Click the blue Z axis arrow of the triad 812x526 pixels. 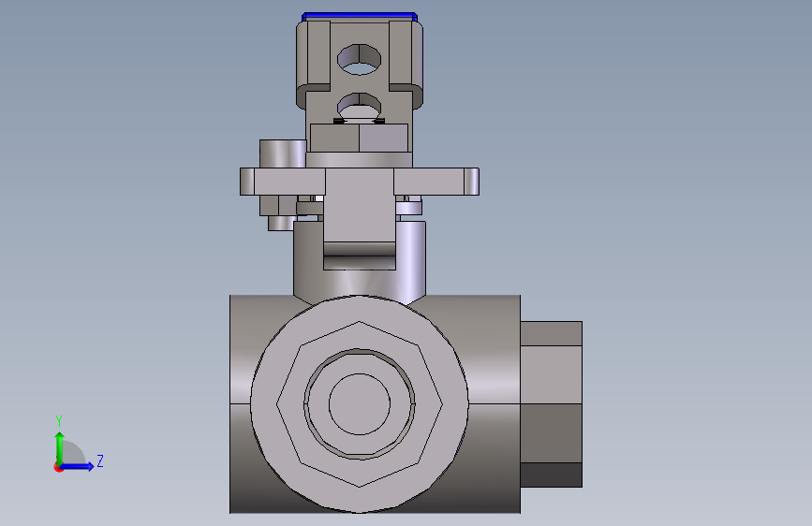coord(78,466)
